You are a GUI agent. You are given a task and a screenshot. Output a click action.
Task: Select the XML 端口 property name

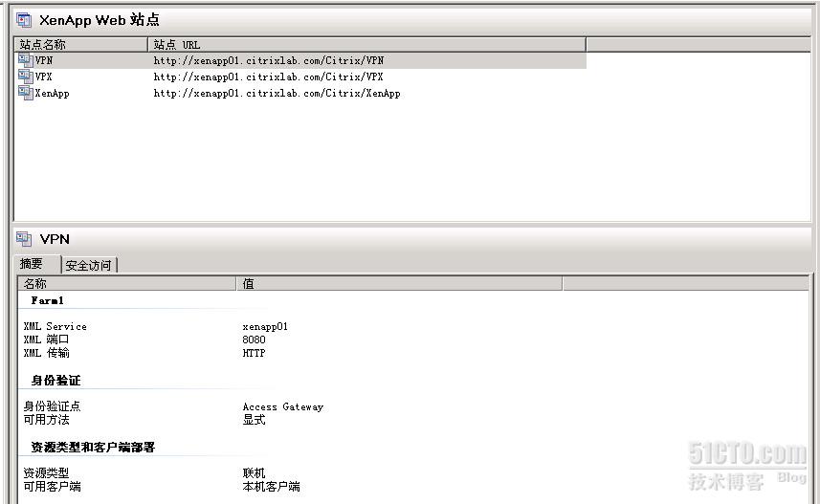click(x=46, y=340)
